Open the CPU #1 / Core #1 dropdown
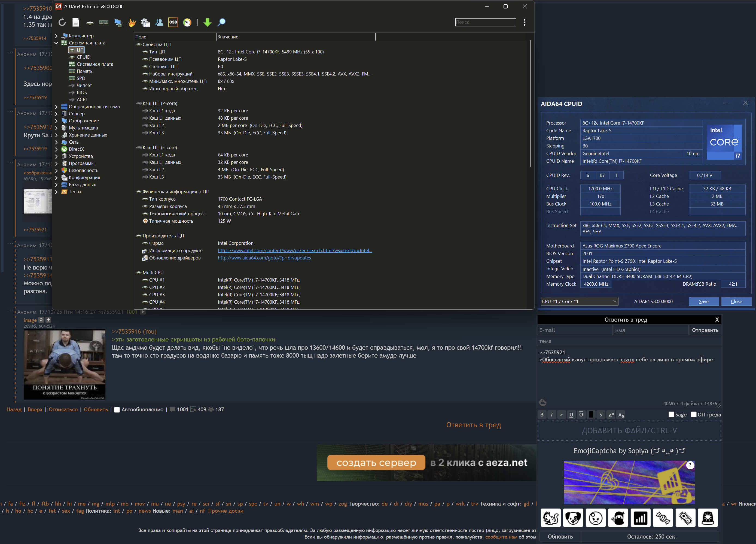Screen dimensions: 756x544 point(579,301)
